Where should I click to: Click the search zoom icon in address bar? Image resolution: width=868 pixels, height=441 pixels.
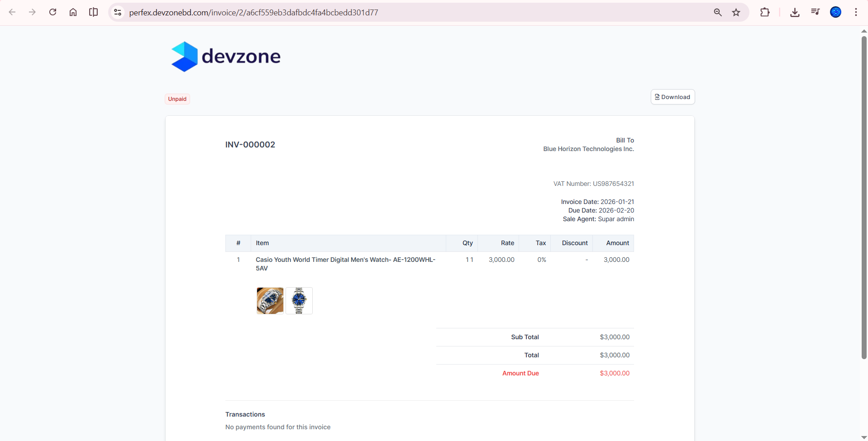coord(718,12)
